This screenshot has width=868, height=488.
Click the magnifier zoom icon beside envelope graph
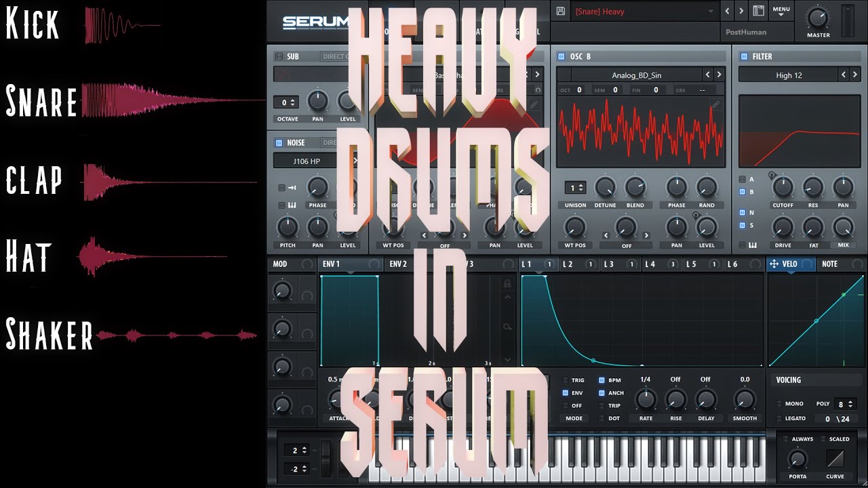507,327
